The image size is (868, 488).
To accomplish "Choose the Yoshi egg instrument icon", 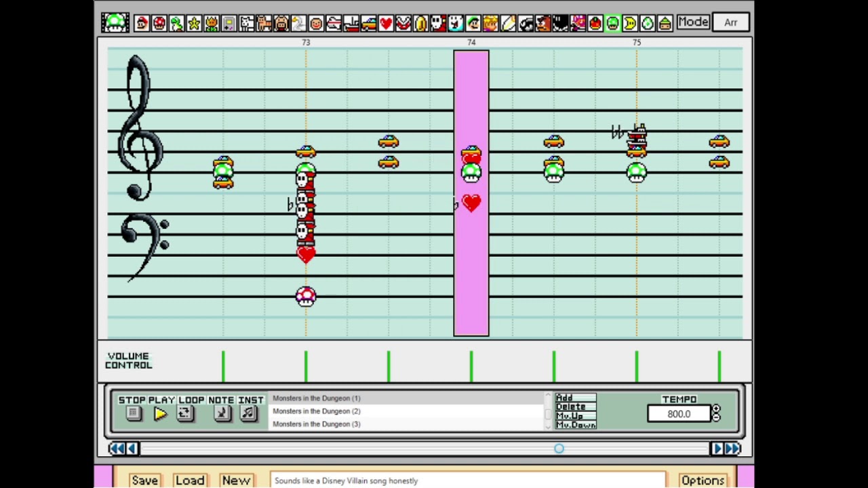I will point(647,23).
